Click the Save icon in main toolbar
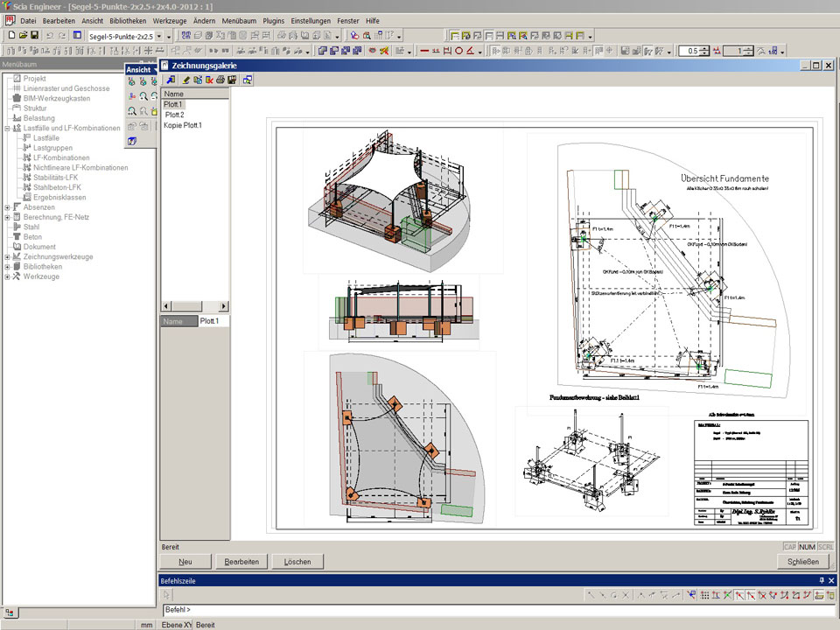 (x=34, y=36)
